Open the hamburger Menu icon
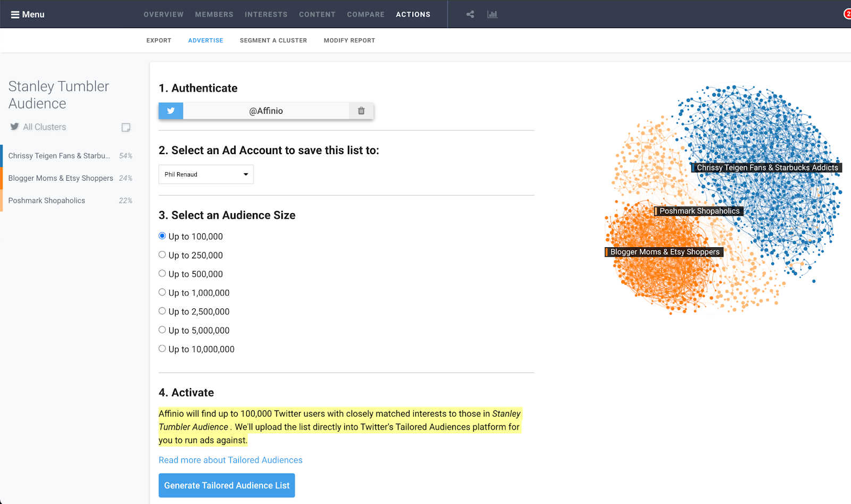Image resolution: width=851 pixels, height=504 pixels. [15, 14]
